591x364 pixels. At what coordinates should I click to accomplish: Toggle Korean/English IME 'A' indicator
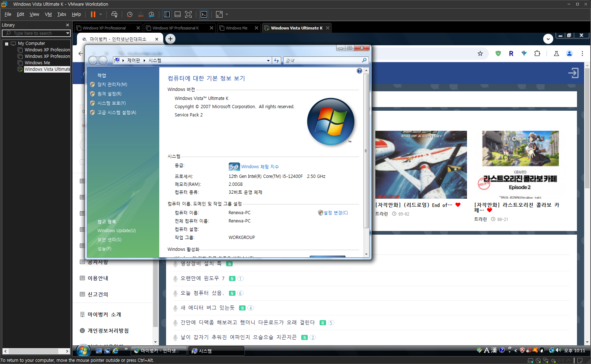[x=486, y=350]
